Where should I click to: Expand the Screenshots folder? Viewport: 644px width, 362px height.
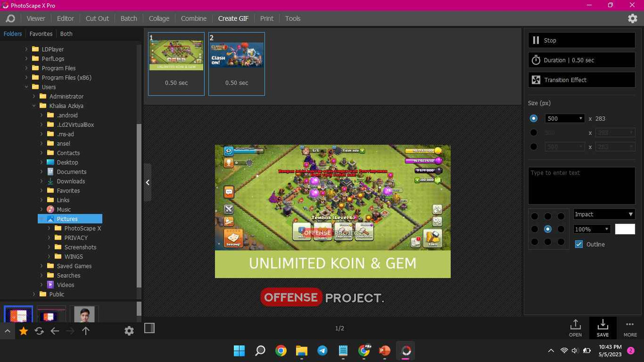point(49,247)
